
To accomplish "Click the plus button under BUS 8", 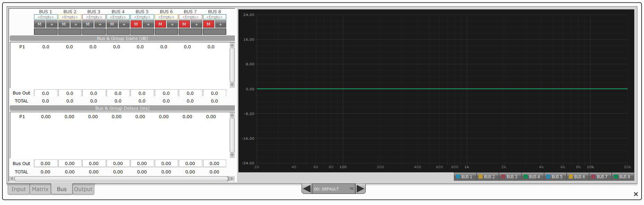I will pyautogui.click(x=220, y=24).
